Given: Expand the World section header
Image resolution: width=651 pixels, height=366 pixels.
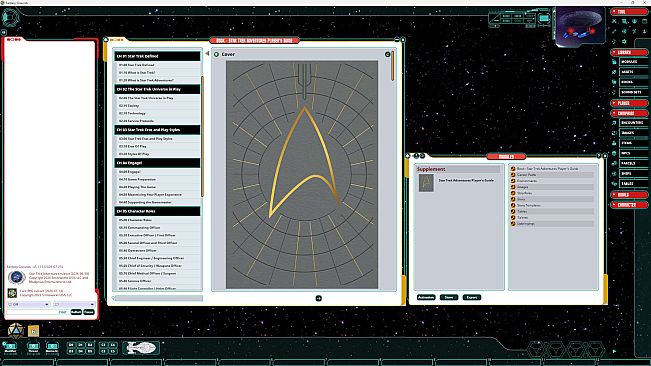Looking at the screenshot, I should point(629,195).
